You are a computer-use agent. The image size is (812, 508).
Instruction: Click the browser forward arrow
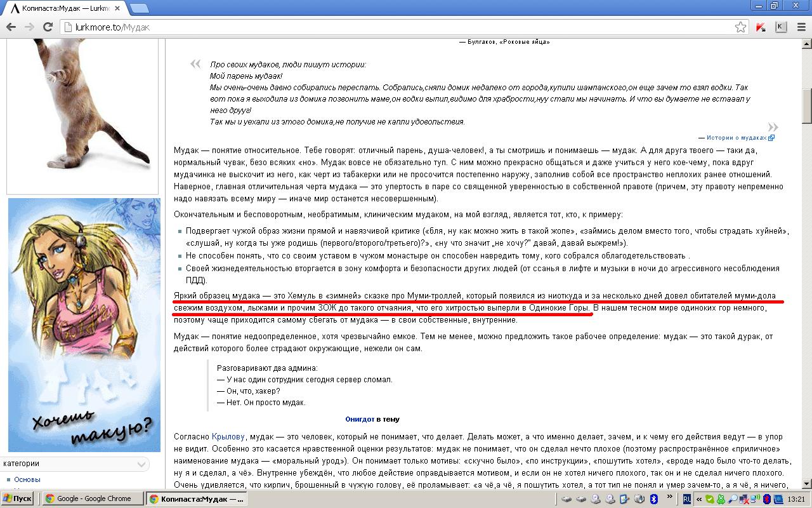[29, 27]
